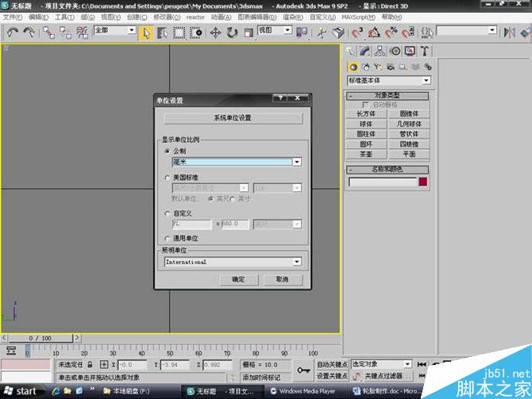Click the Mirror tool icon

[x=509, y=33]
